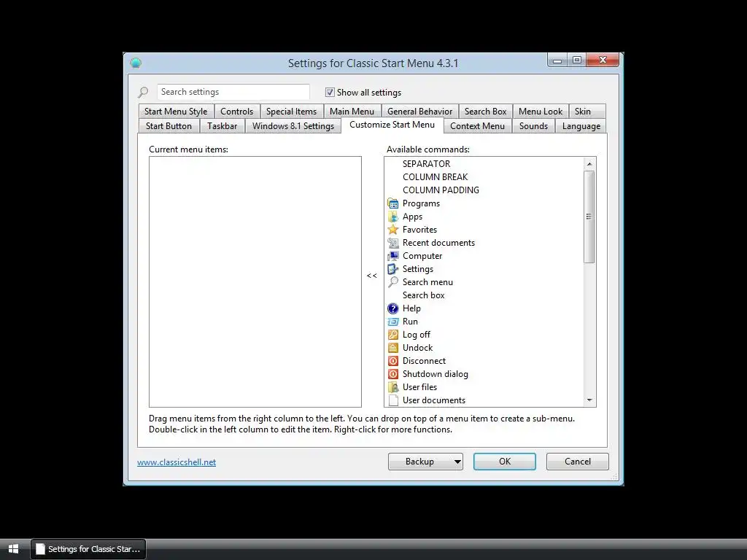The height and width of the screenshot is (560, 747).
Task: Open the www.classicshell.net link
Action: pos(177,462)
